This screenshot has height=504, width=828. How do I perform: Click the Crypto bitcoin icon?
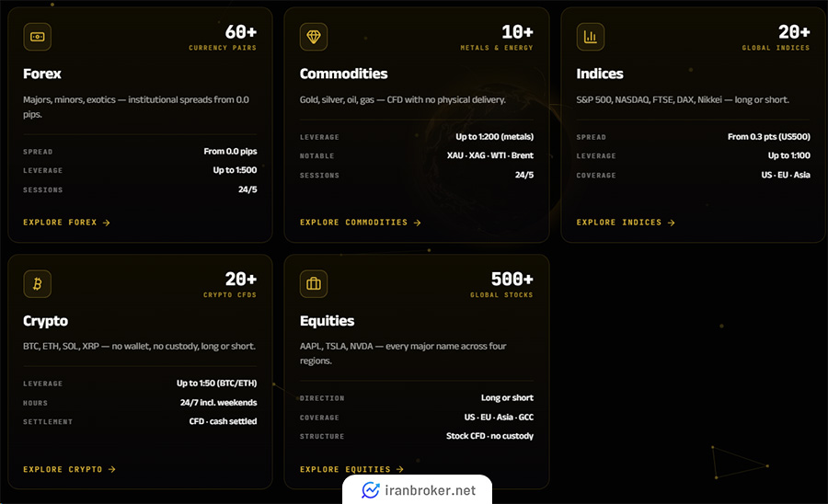(x=37, y=284)
